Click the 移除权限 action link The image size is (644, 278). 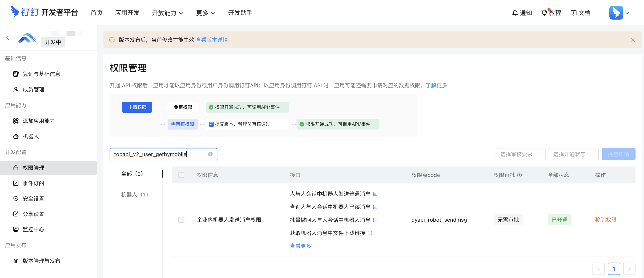(605, 220)
